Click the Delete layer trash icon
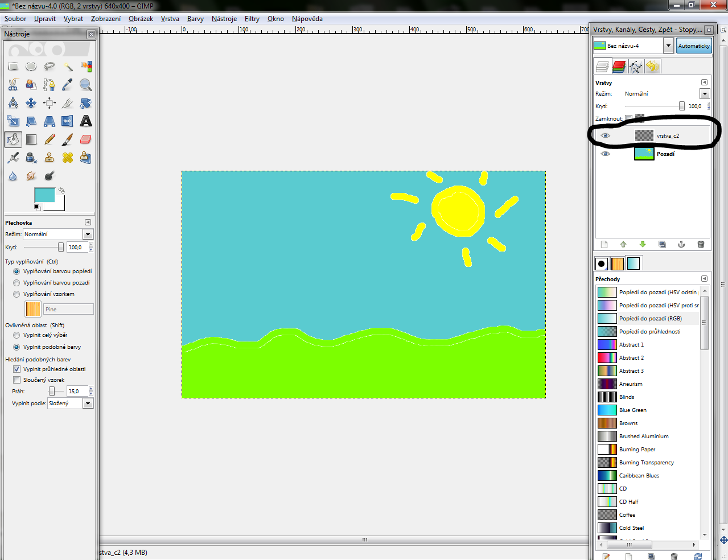Viewport: 728px width, 560px height. [701, 245]
